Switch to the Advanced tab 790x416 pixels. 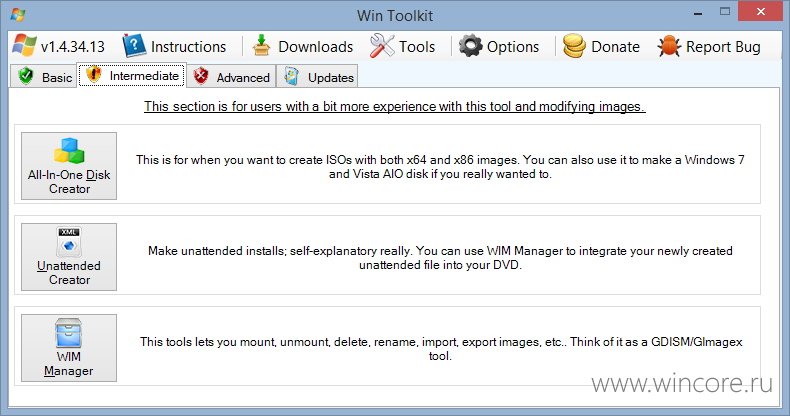click(x=231, y=77)
